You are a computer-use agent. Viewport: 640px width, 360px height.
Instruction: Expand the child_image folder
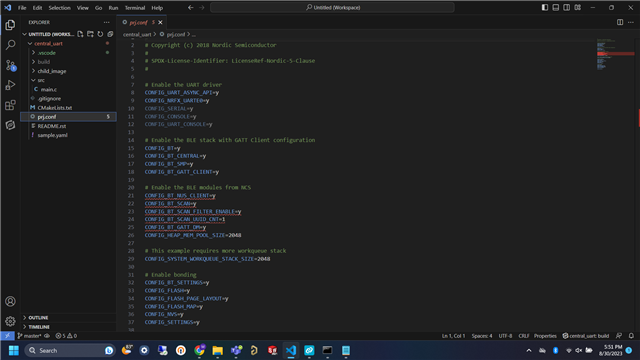(33, 71)
